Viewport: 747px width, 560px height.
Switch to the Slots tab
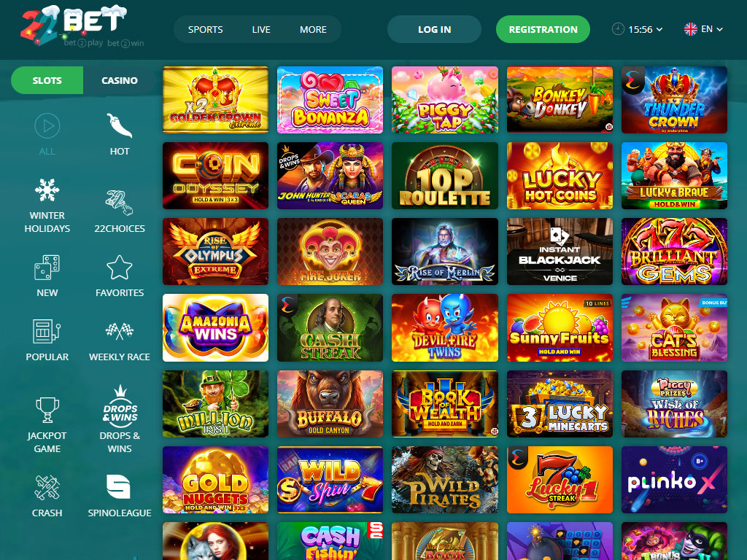(x=47, y=80)
